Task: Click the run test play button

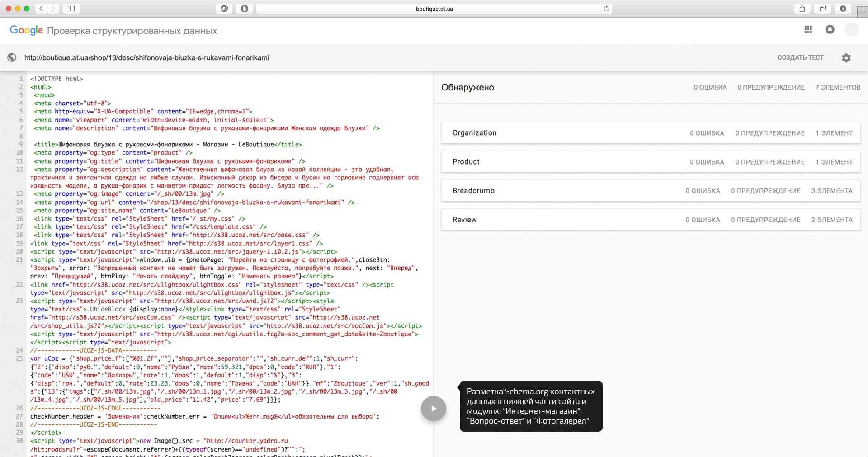Action: point(433,409)
